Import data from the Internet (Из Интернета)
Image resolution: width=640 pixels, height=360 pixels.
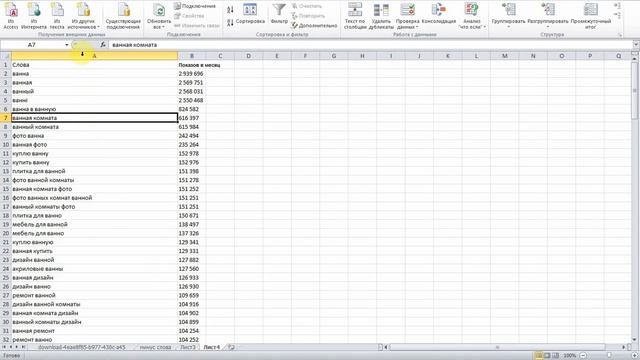tap(33, 16)
